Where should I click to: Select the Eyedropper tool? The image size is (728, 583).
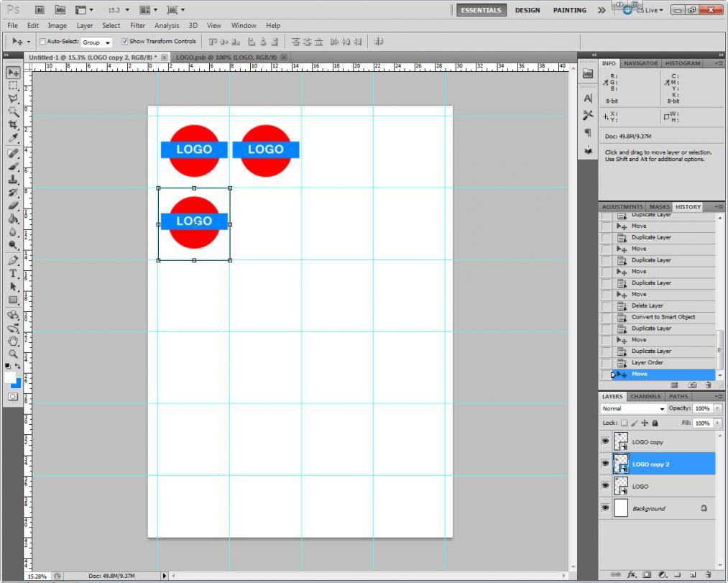13,137
